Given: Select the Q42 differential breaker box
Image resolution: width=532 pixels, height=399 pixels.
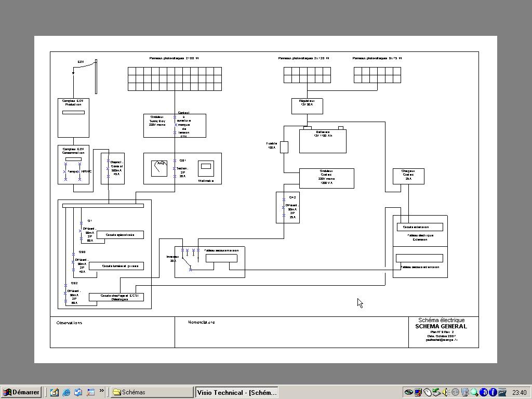Looking at the screenshot, I should 288,208.
